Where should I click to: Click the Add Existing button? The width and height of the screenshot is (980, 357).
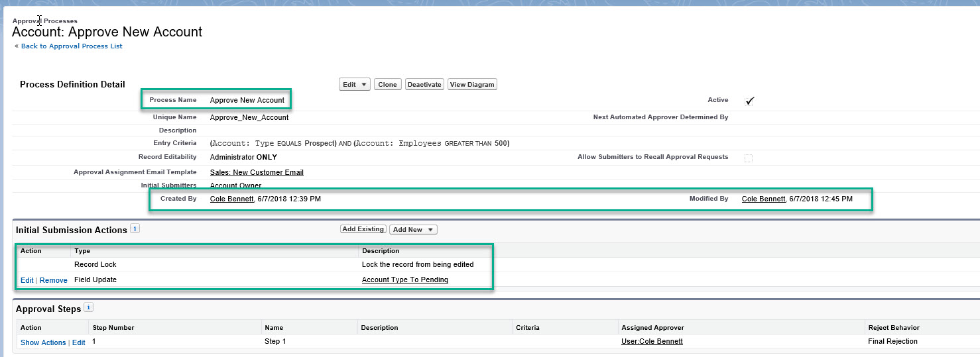coord(363,229)
